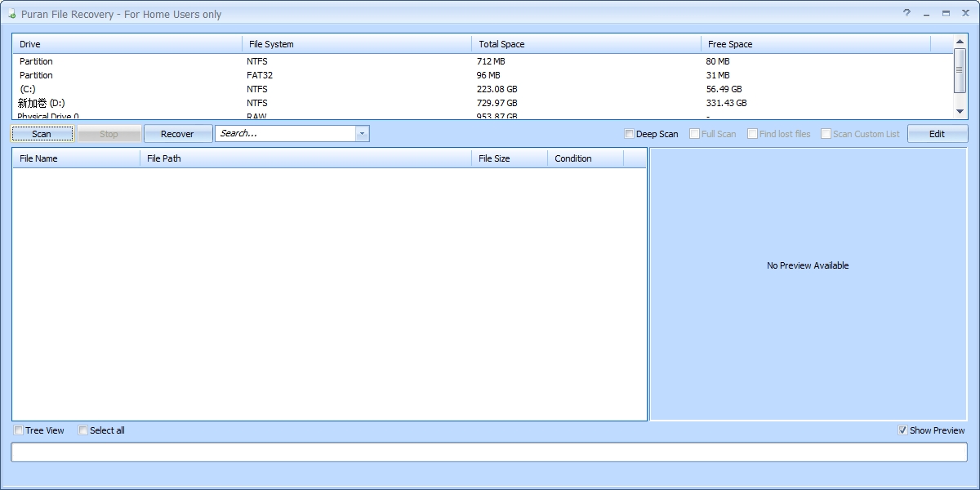Sort results by File Name header
Viewport: 980px width, 490px height.
(x=77, y=158)
